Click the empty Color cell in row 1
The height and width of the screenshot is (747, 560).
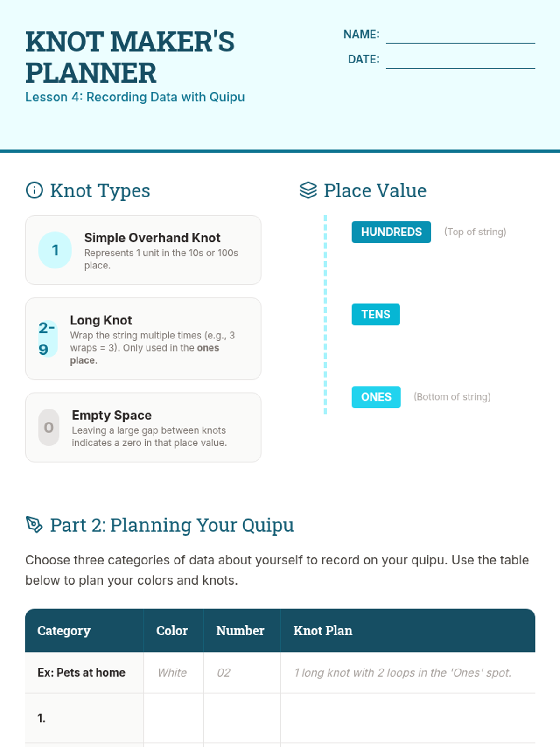click(174, 718)
